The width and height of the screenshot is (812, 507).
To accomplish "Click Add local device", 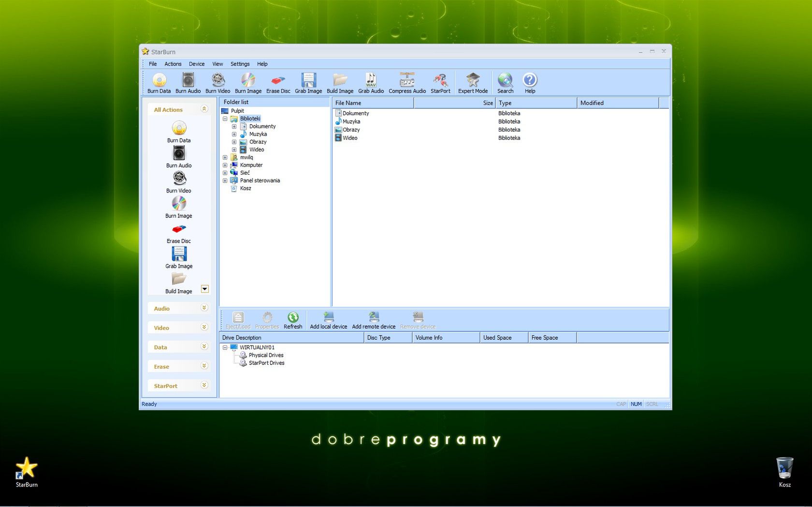I will pos(329,320).
